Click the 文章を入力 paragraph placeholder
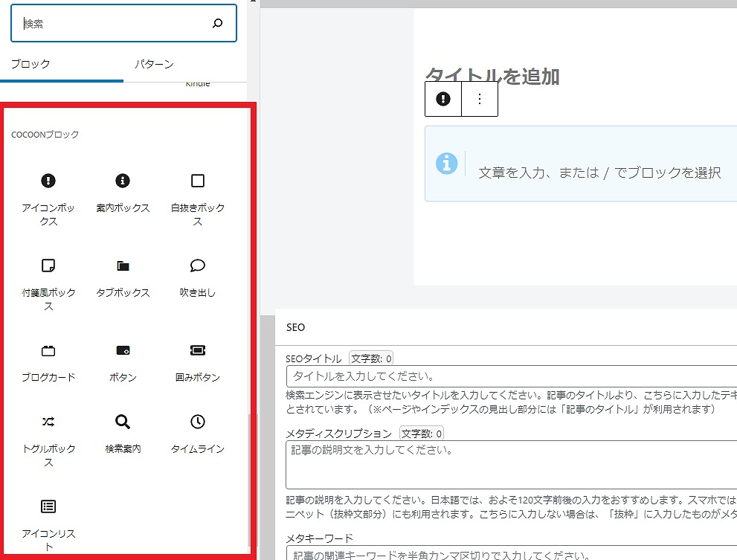This screenshot has height=560, width=737. (599, 173)
